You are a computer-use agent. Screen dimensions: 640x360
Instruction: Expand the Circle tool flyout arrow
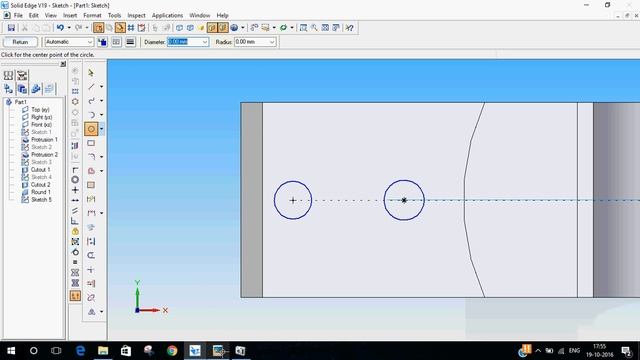pos(102,129)
